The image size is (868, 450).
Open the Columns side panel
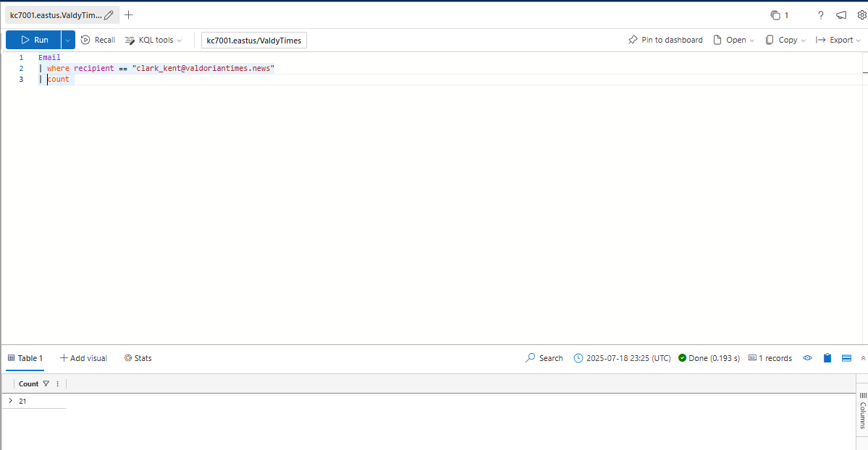point(862,411)
